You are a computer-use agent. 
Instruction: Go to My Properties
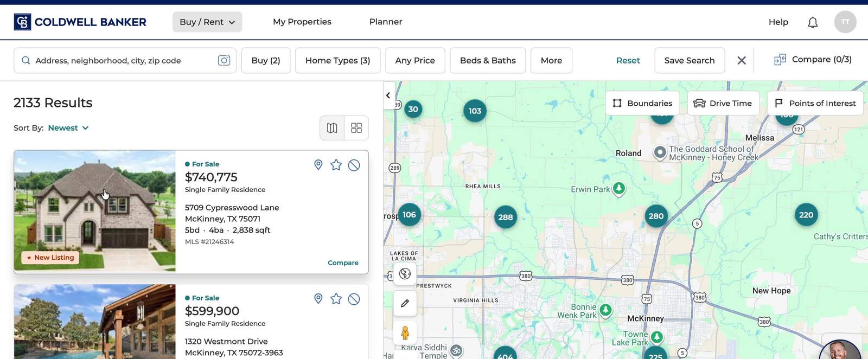[x=302, y=22]
